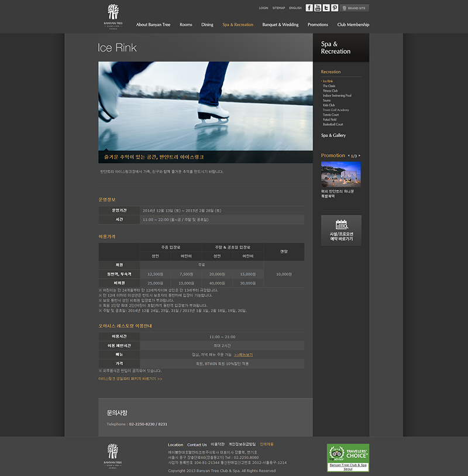Select The Oasis in sidebar
The width and height of the screenshot is (468, 476).
coord(329,86)
